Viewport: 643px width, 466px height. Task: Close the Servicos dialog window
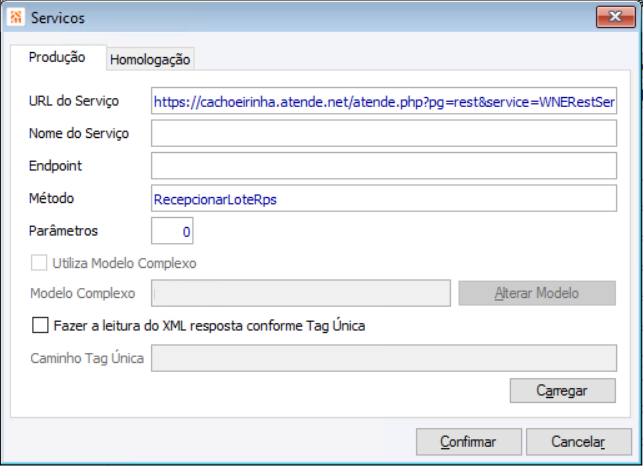point(610,17)
